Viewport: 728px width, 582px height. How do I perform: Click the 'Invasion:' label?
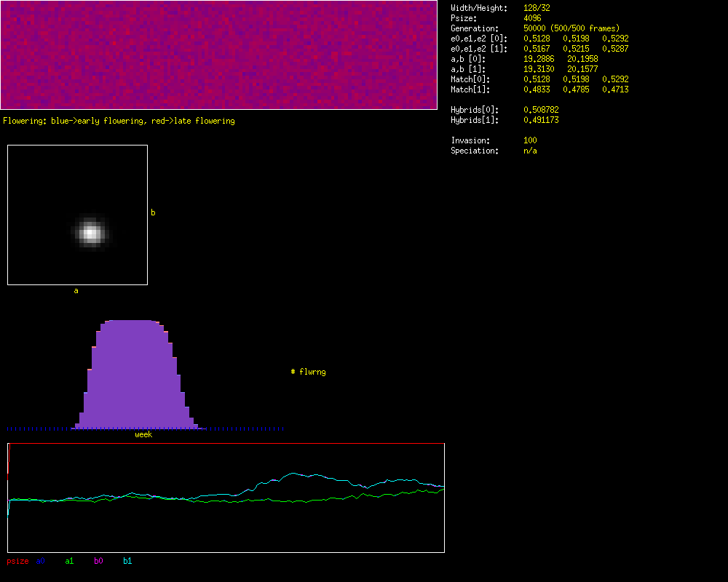(x=470, y=141)
